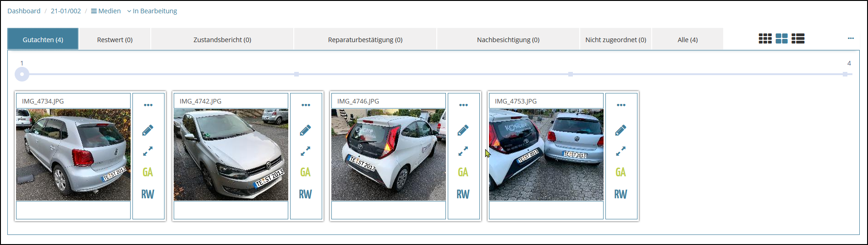The height and width of the screenshot is (245, 868).
Task: Enlarge IMG_4753.JPG via the expand arrows icon
Action: click(x=621, y=151)
